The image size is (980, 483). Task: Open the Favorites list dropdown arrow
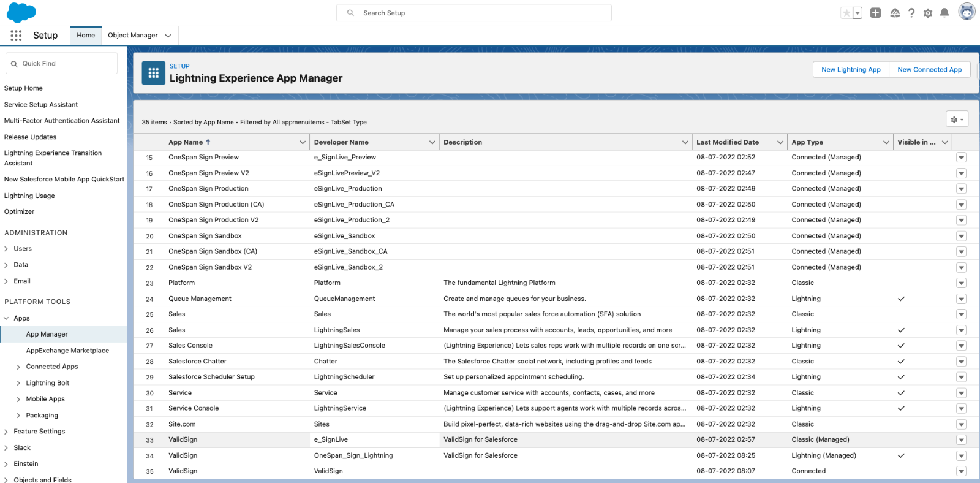[858, 13]
